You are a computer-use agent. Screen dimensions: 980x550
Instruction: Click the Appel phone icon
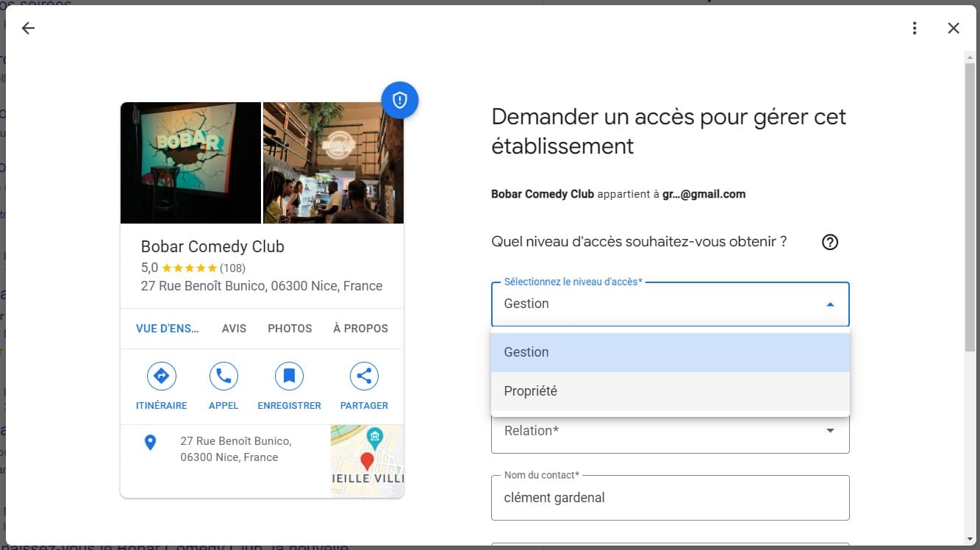(223, 376)
